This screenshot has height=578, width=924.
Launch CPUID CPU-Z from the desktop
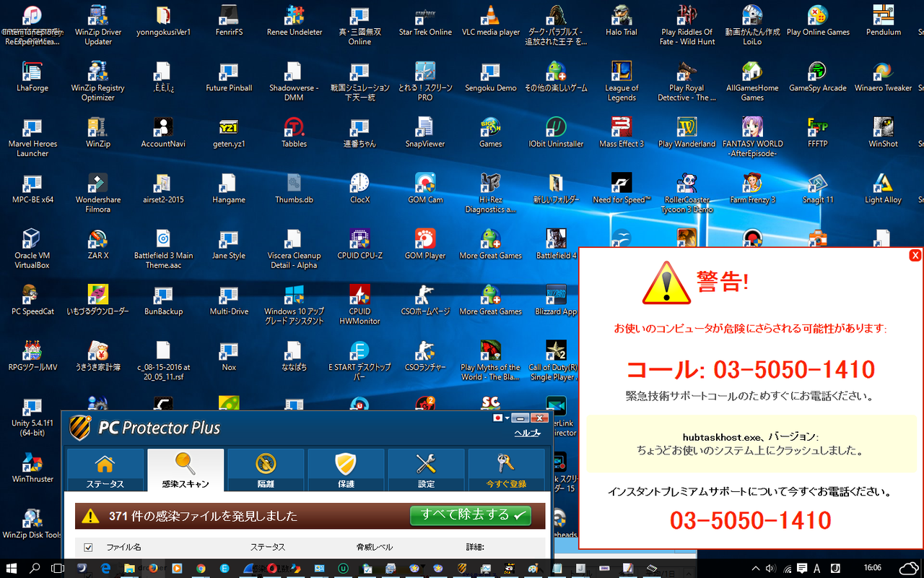click(359, 244)
